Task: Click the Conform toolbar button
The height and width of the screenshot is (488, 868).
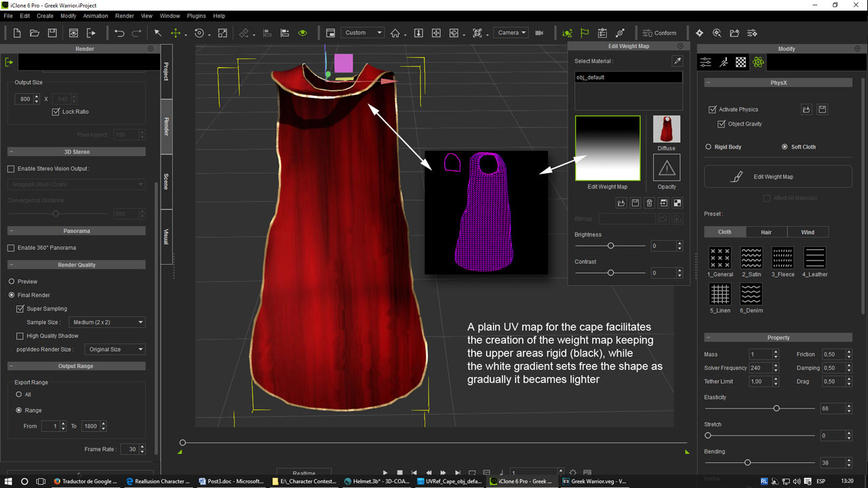Action: (x=659, y=33)
